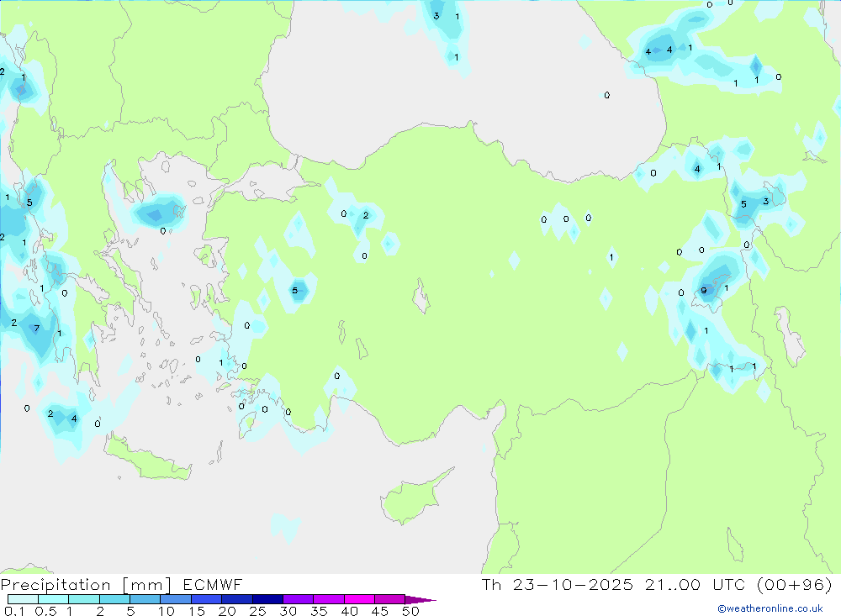Viewport: 841px width, 616px height.
Task: Click the ECMWF model label
Action: click(213, 585)
